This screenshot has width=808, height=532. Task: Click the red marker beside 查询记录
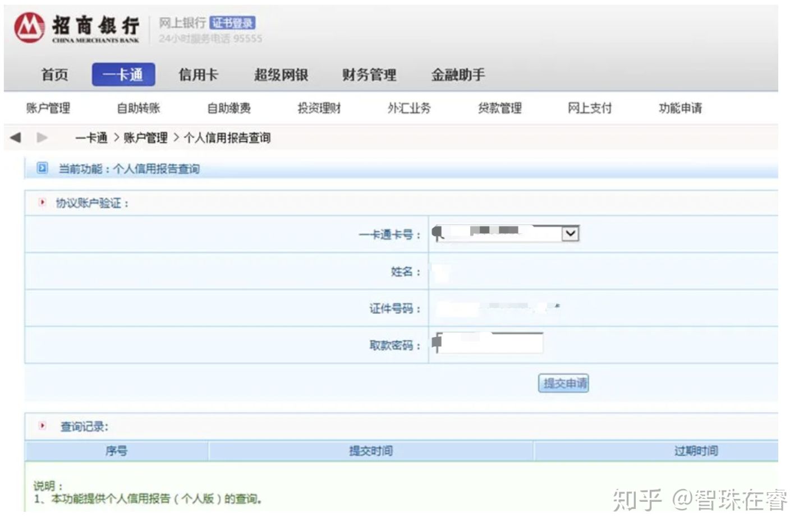coord(42,426)
